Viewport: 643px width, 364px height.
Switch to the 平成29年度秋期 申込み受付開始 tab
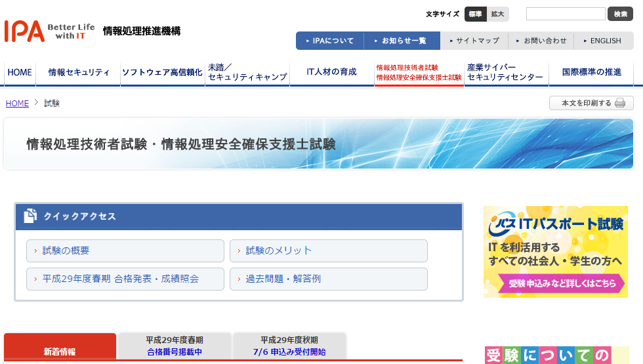point(289,346)
